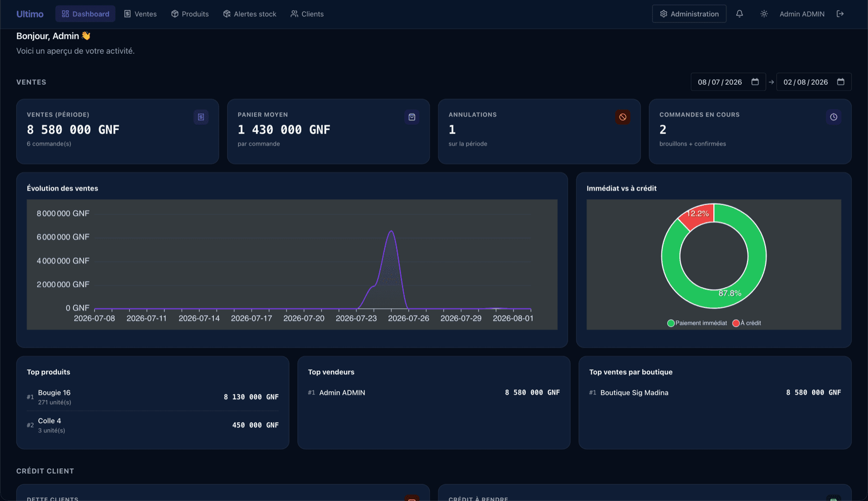Click the Commandes en cours clock icon

coord(834,117)
